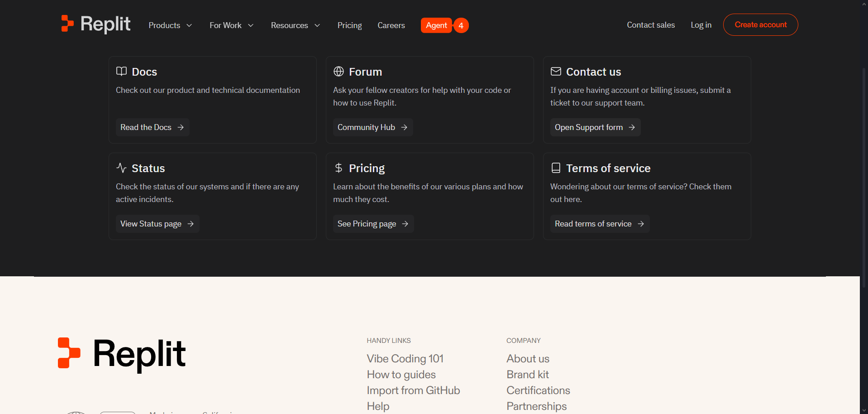Click the Pricing dollar sign icon
This screenshot has width=868, height=414.
(x=339, y=168)
